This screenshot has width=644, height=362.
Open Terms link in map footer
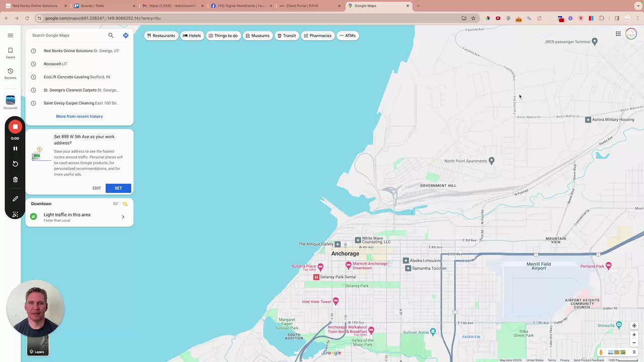tap(552, 360)
